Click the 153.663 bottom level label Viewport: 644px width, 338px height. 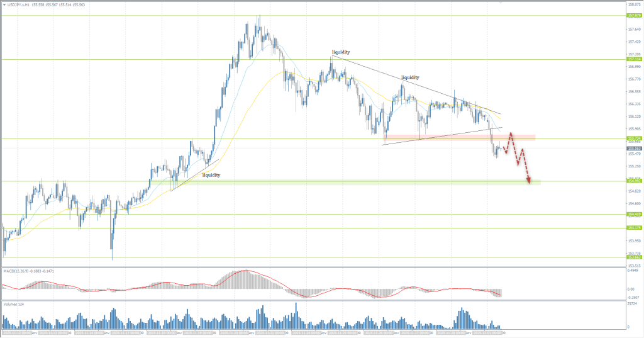coord(633,257)
